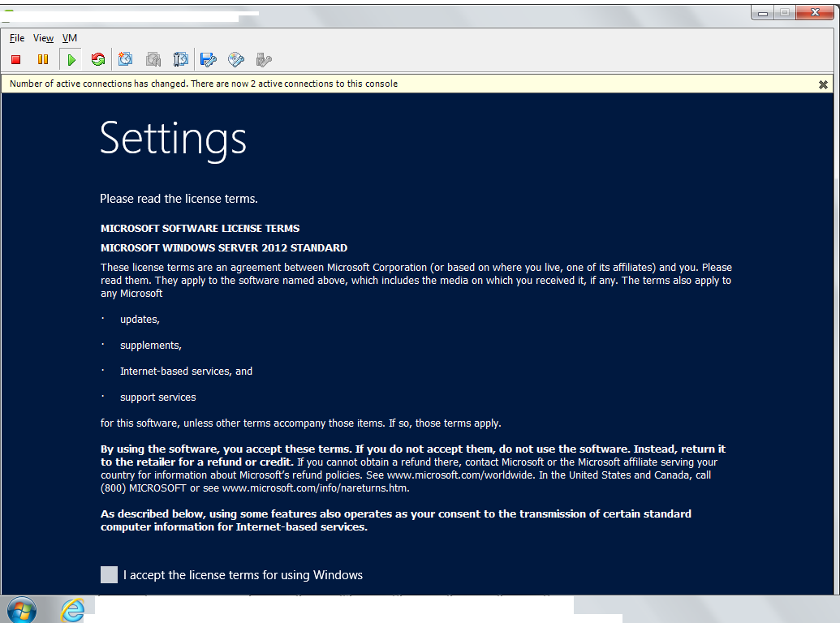Open the View menu
Screen dimensions: 840x623
point(43,38)
